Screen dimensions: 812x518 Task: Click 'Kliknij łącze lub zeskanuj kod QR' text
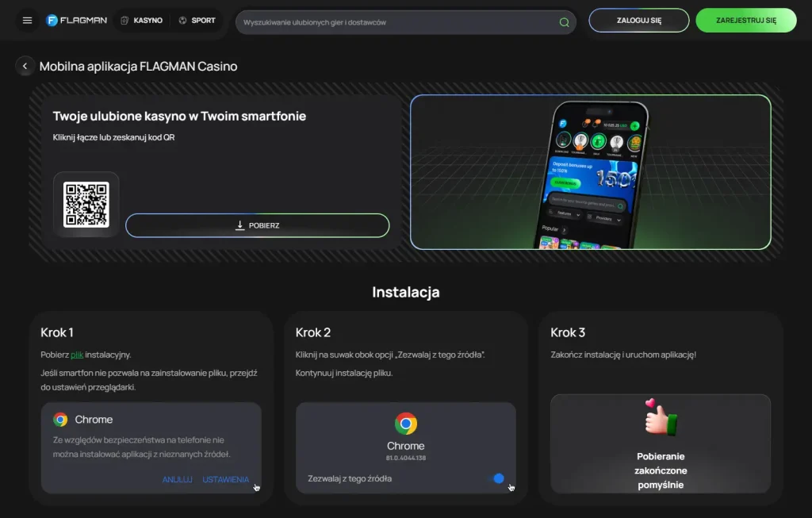113,137
